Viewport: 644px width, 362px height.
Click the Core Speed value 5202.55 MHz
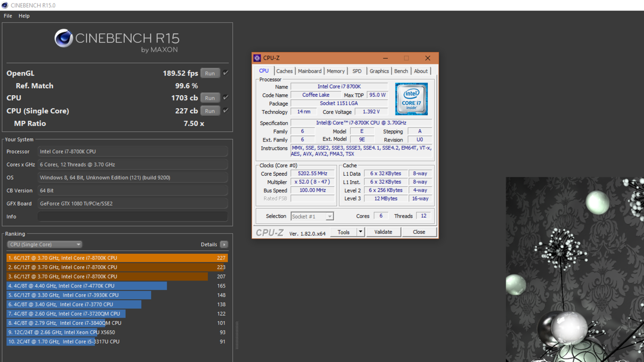point(312,174)
